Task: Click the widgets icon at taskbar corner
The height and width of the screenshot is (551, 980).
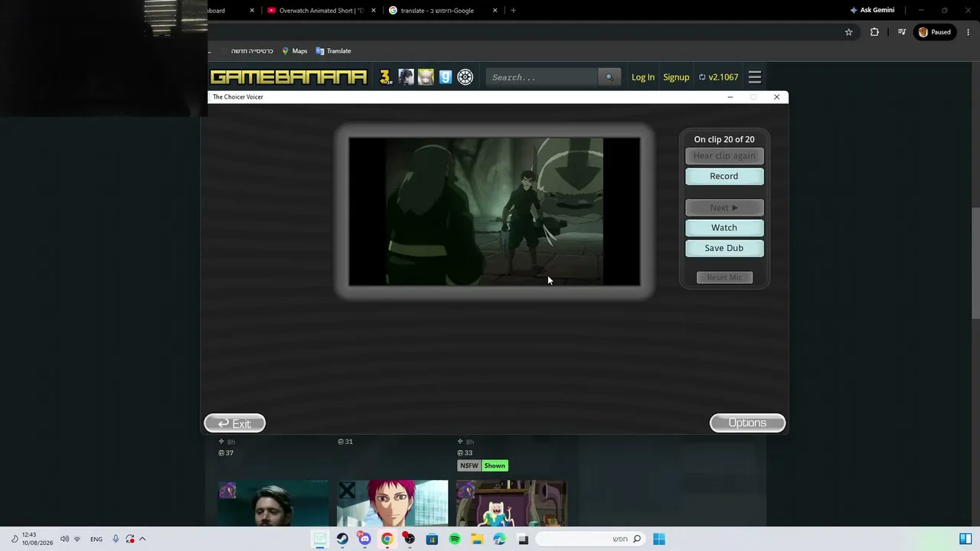Action: tap(965, 540)
